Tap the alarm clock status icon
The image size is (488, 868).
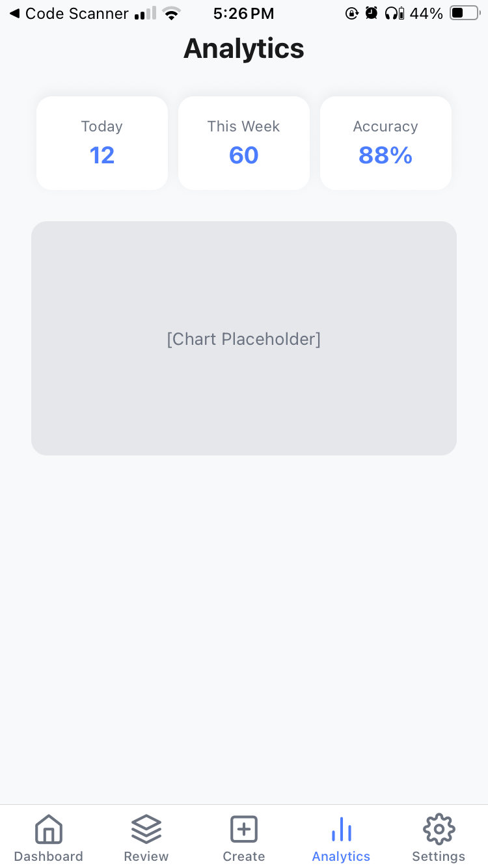[x=372, y=14]
